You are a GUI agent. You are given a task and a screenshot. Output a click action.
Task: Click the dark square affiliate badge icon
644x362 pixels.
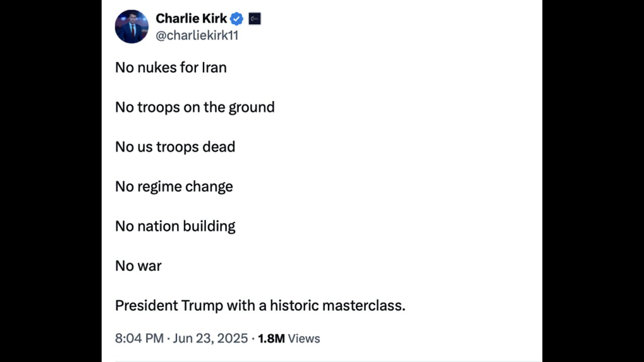[x=255, y=19]
